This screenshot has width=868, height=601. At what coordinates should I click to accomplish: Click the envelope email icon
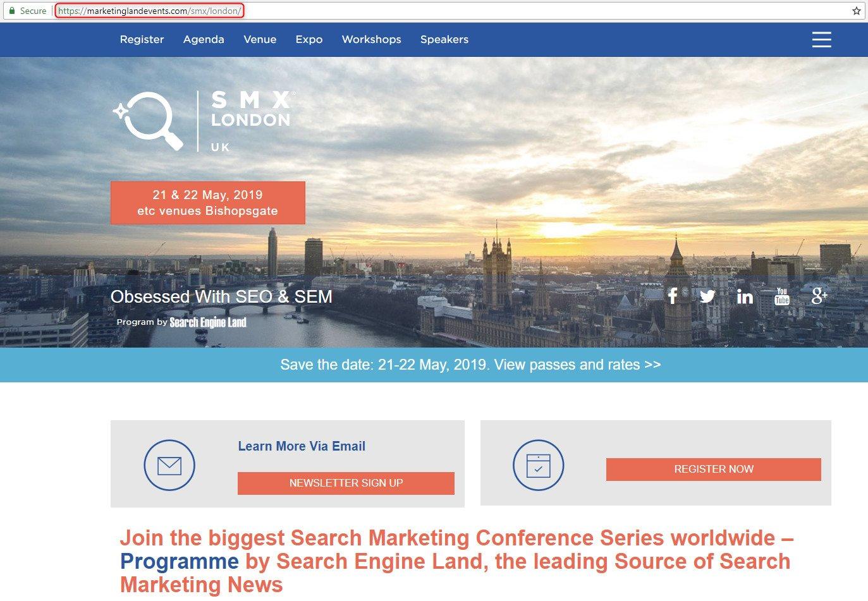tap(169, 465)
